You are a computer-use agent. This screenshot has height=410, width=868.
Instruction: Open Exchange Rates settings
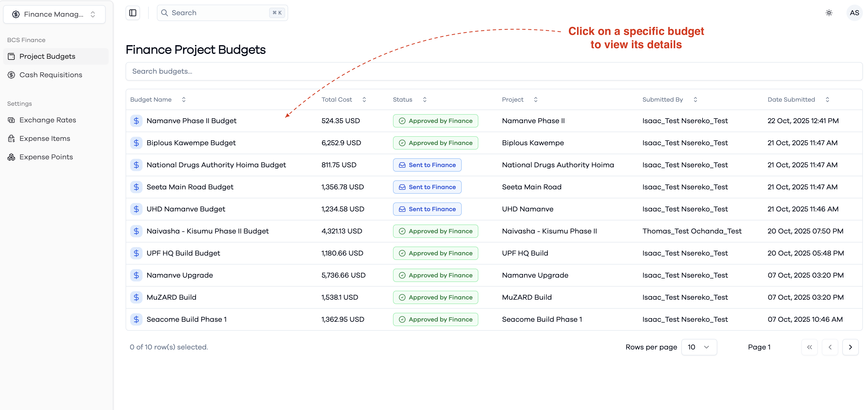(x=56, y=120)
